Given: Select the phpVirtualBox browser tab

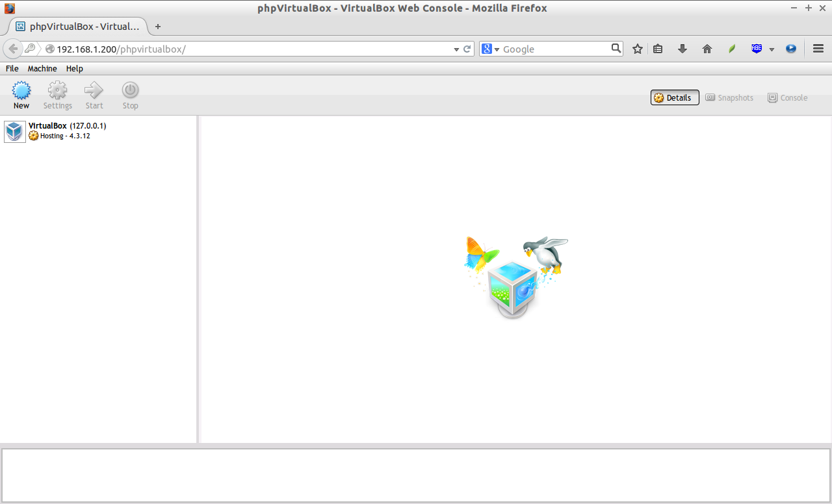Looking at the screenshot, I should pyautogui.click(x=78, y=27).
